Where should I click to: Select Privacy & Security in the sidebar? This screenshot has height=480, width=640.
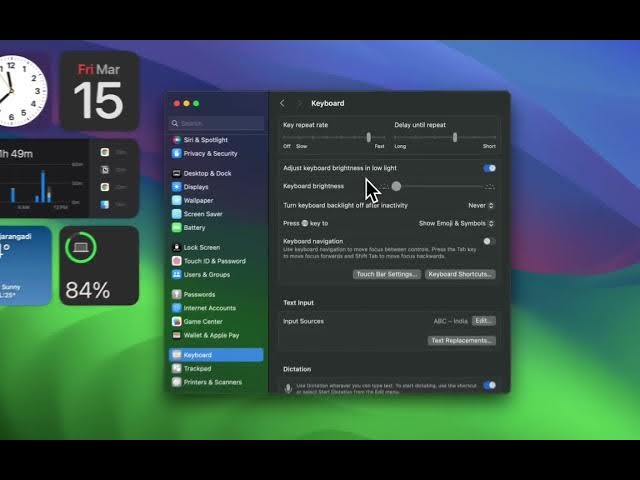click(216, 153)
